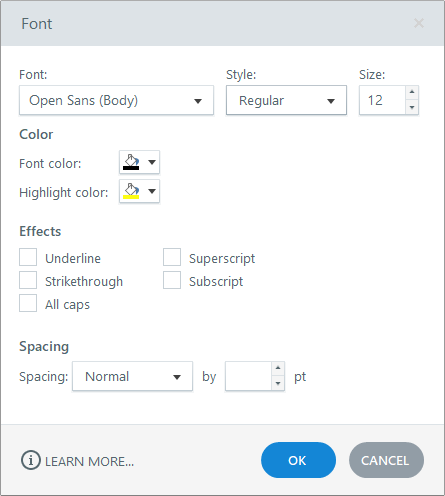This screenshot has height=496, width=445.
Task: Increase font size with up arrow
Action: 412,92
